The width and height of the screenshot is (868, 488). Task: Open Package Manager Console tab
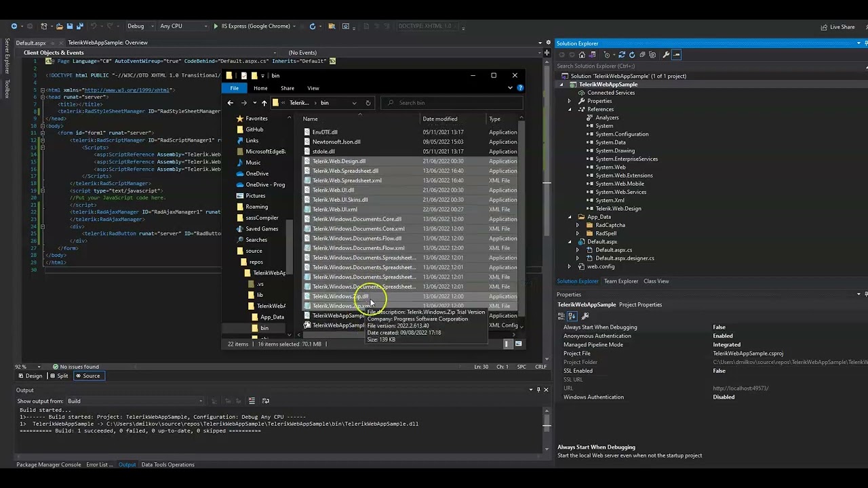[x=48, y=465]
